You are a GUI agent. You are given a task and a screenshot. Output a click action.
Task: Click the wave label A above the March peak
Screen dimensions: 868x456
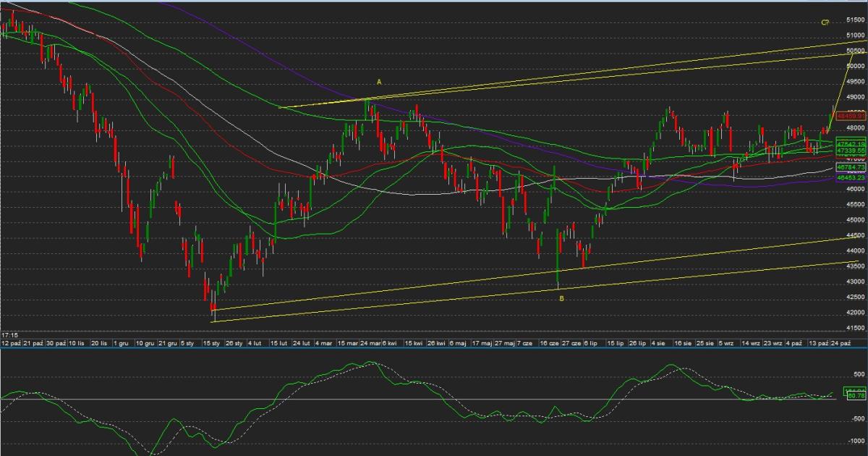click(x=378, y=83)
